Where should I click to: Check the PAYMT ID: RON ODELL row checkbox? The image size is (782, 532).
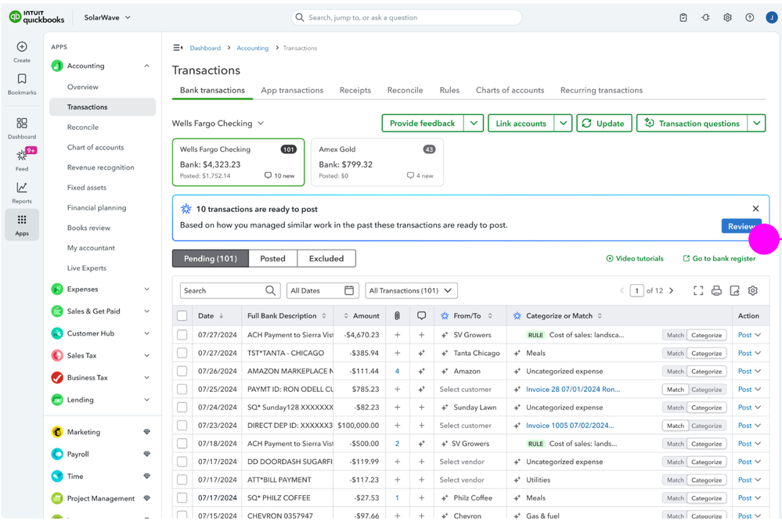(x=182, y=390)
